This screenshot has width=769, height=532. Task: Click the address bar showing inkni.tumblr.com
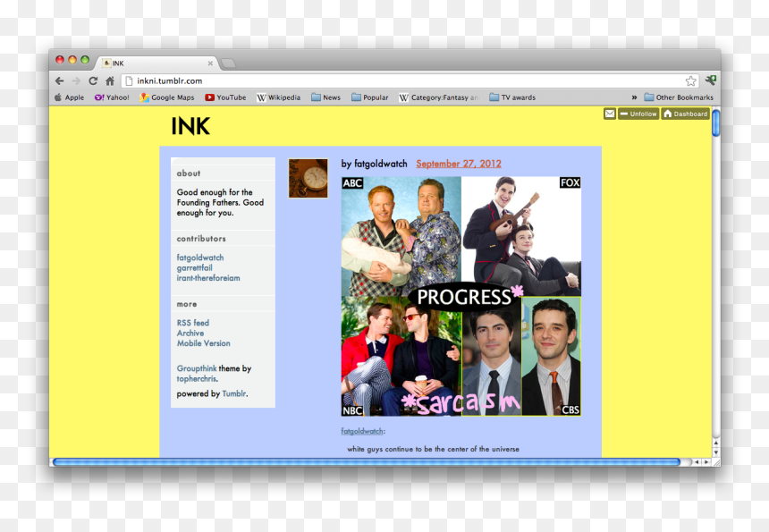coord(410,80)
